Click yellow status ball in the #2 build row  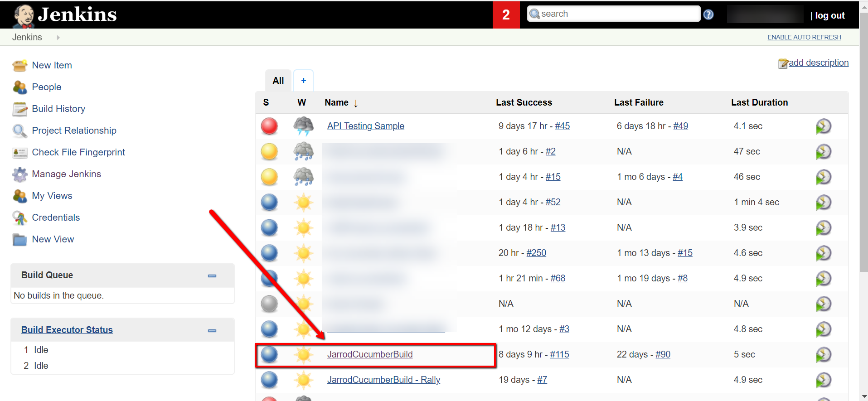point(269,151)
